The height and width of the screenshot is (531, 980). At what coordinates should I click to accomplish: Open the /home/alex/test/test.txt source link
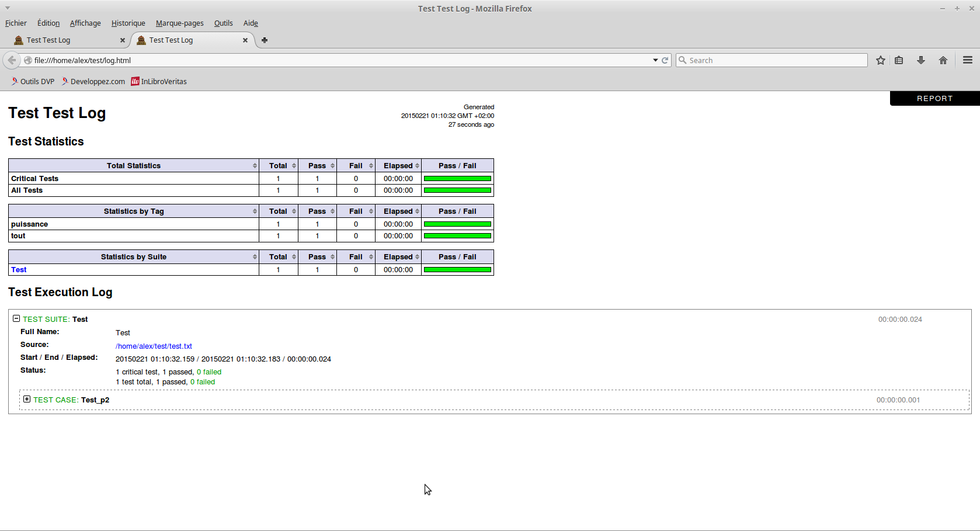[154, 346]
